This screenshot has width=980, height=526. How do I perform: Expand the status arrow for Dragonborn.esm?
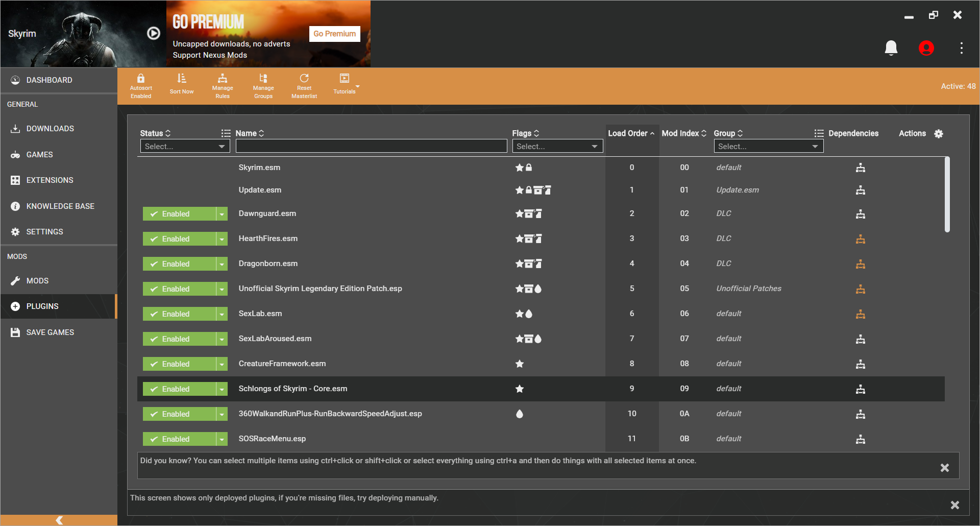click(x=222, y=264)
